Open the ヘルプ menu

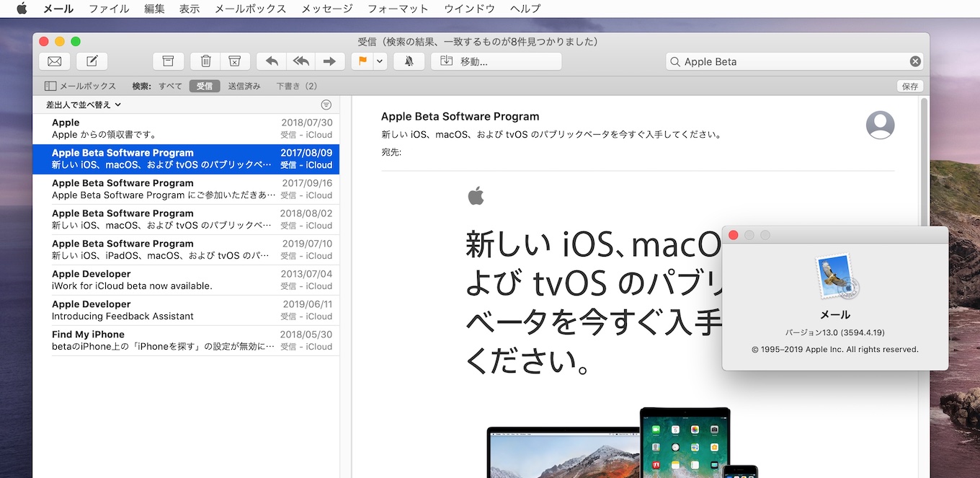(x=525, y=9)
